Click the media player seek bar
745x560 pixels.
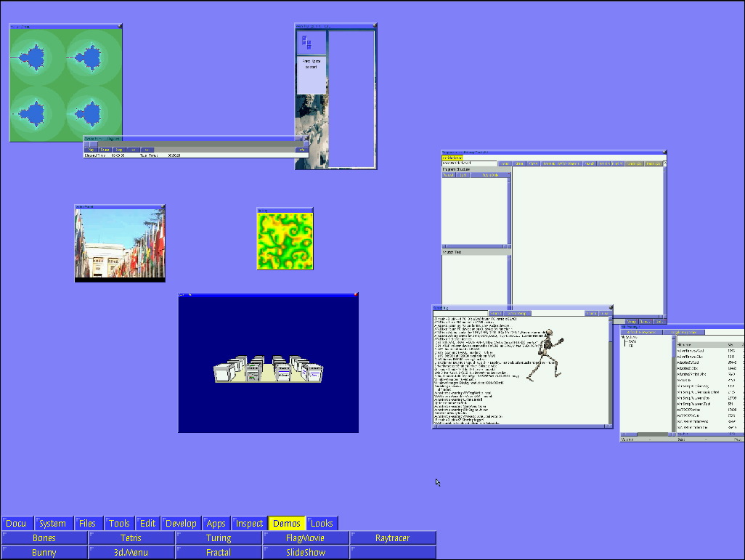coord(196,144)
